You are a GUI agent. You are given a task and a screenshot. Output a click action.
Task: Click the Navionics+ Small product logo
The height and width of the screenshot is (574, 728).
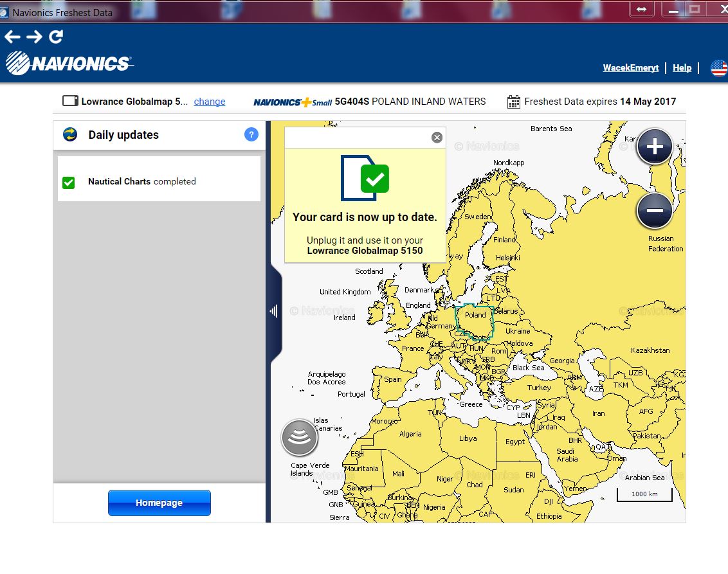click(293, 102)
